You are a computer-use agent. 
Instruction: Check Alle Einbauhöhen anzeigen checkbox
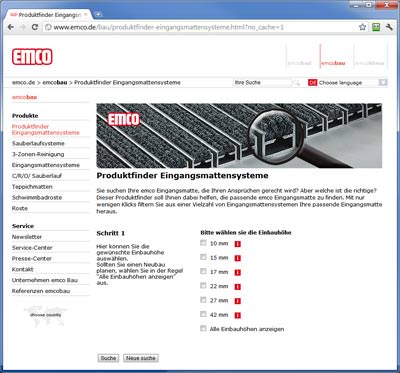pyautogui.click(x=203, y=329)
